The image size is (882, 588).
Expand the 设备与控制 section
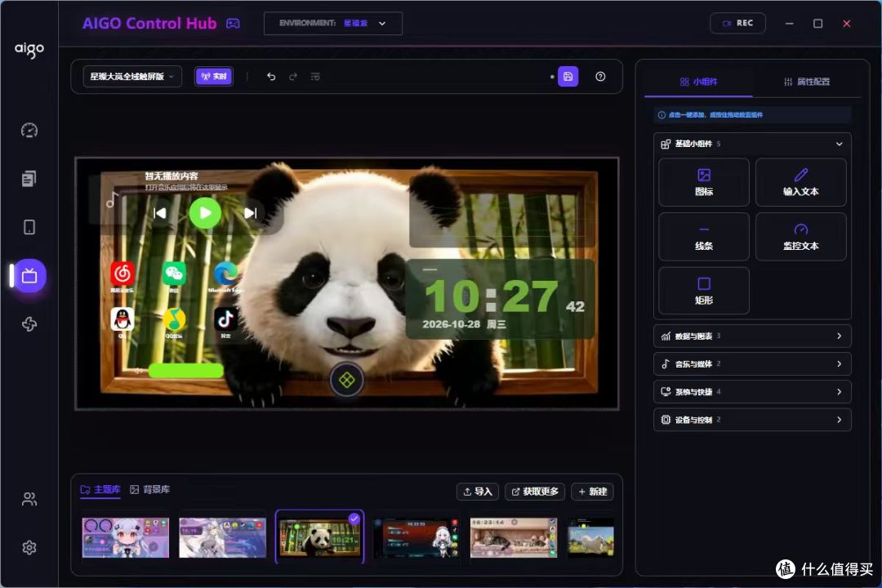point(752,420)
